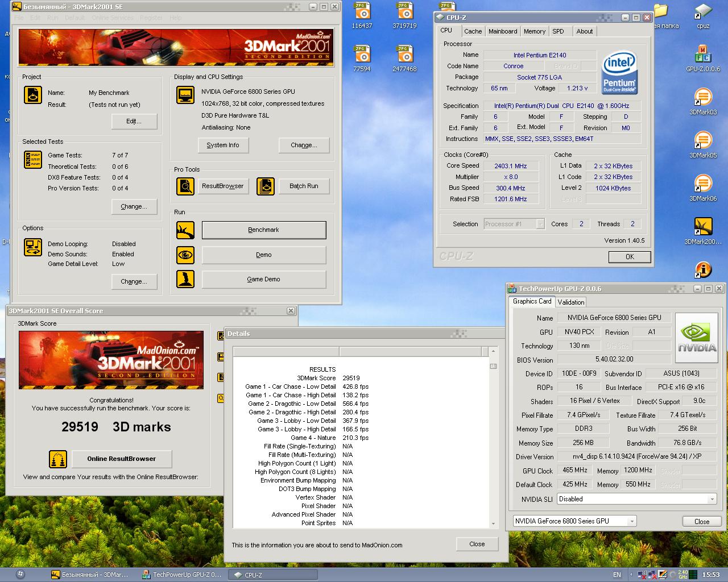Open the CPU-Z Processor selection dropdown

point(514,224)
